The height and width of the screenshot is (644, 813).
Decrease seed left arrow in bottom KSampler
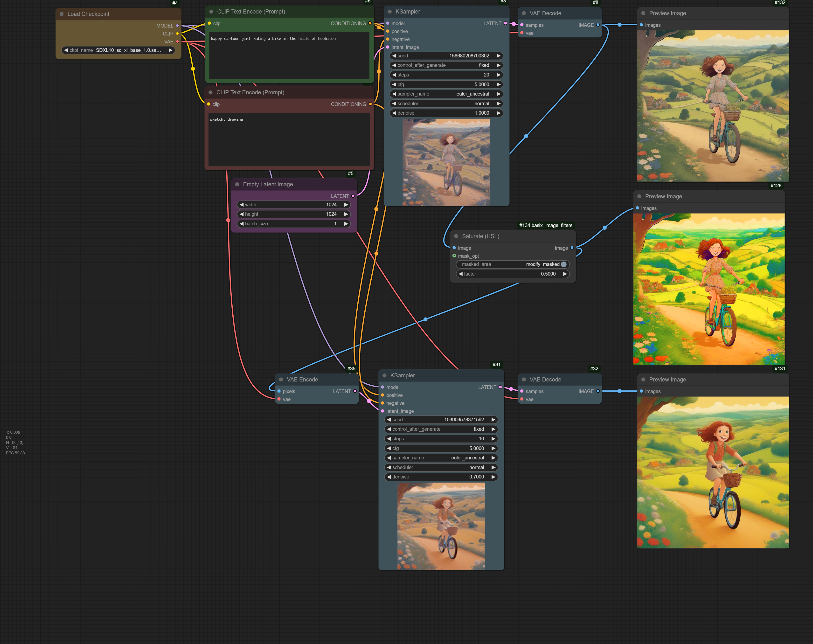click(x=389, y=420)
